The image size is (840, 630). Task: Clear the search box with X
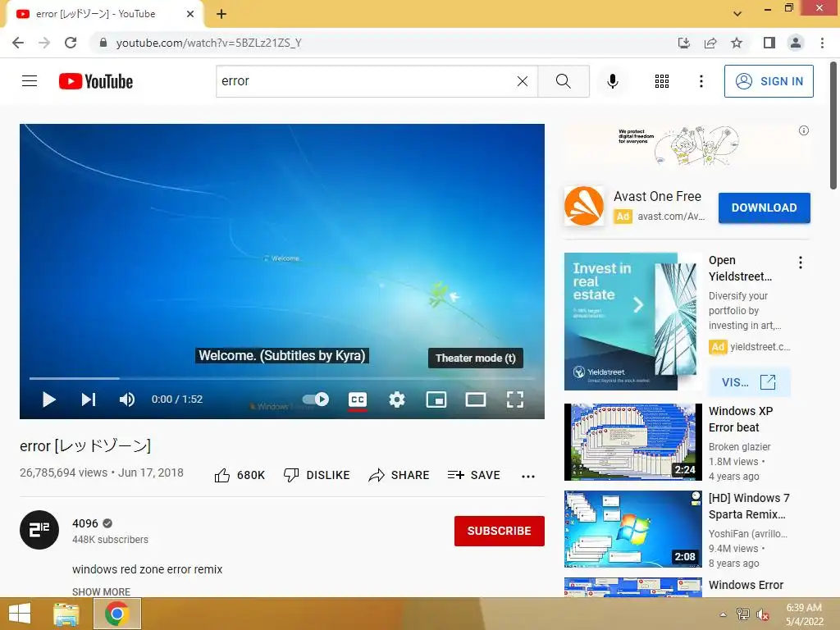point(523,81)
